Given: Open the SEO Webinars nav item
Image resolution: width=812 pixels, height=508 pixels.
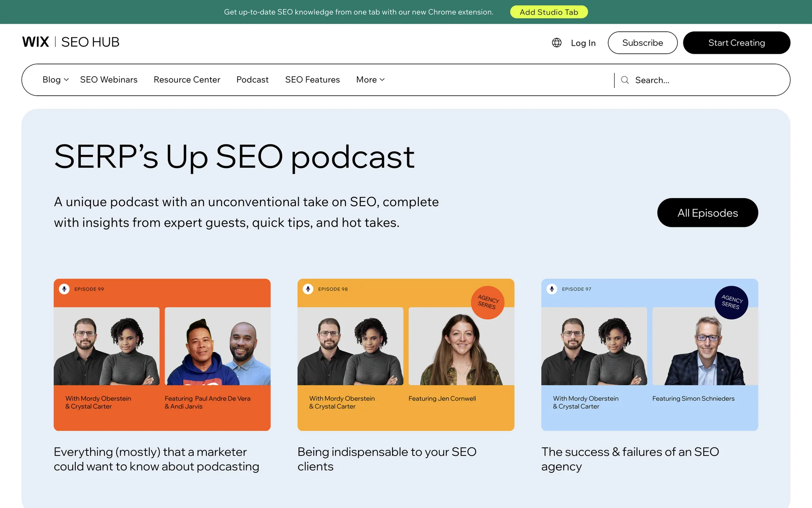Looking at the screenshot, I should 109,80.
